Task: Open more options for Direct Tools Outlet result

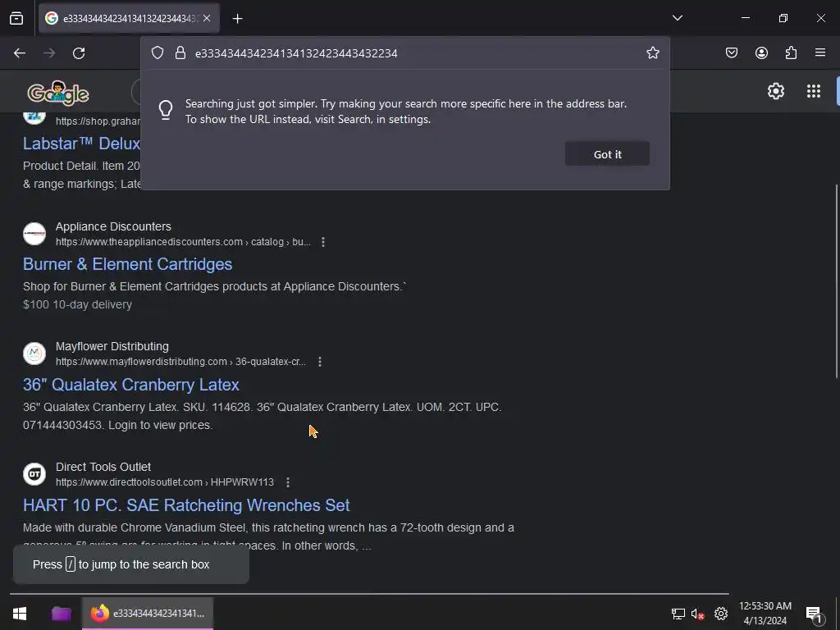Action: [x=288, y=482]
